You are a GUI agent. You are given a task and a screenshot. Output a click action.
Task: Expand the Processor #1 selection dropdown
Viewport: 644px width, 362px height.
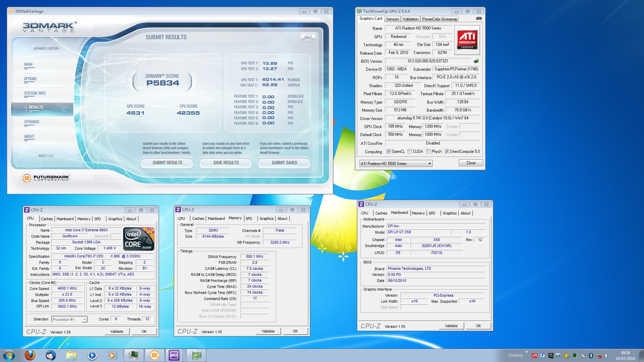(x=85, y=319)
